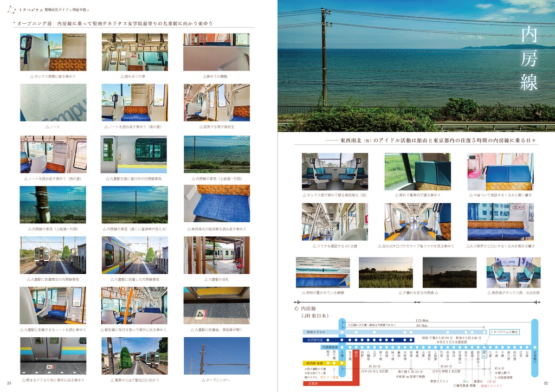Open the train exterior photo 九重駅方面に進行中の内房線車両

(134, 154)
